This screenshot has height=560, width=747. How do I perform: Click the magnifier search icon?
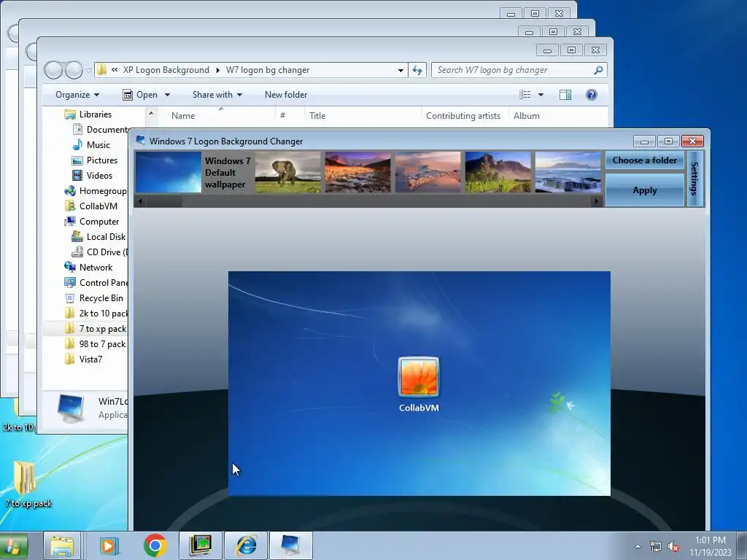coord(598,70)
